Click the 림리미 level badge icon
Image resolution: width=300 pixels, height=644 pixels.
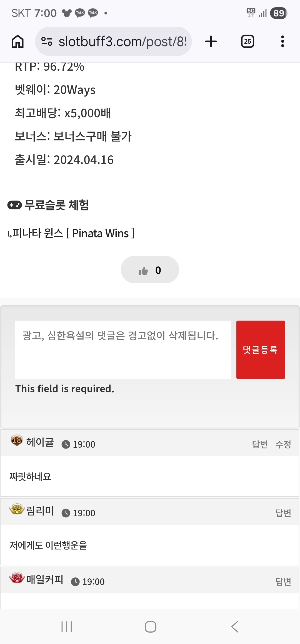point(17,509)
